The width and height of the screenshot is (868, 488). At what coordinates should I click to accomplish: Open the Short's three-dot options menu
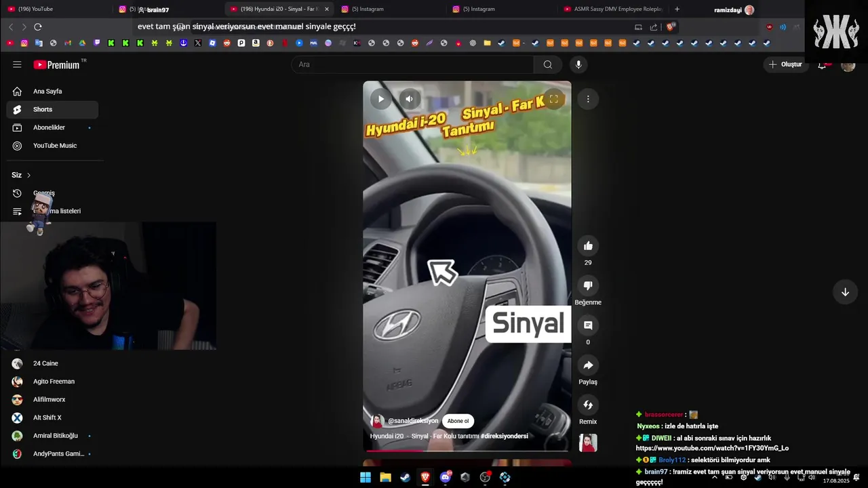(x=588, y=99)
